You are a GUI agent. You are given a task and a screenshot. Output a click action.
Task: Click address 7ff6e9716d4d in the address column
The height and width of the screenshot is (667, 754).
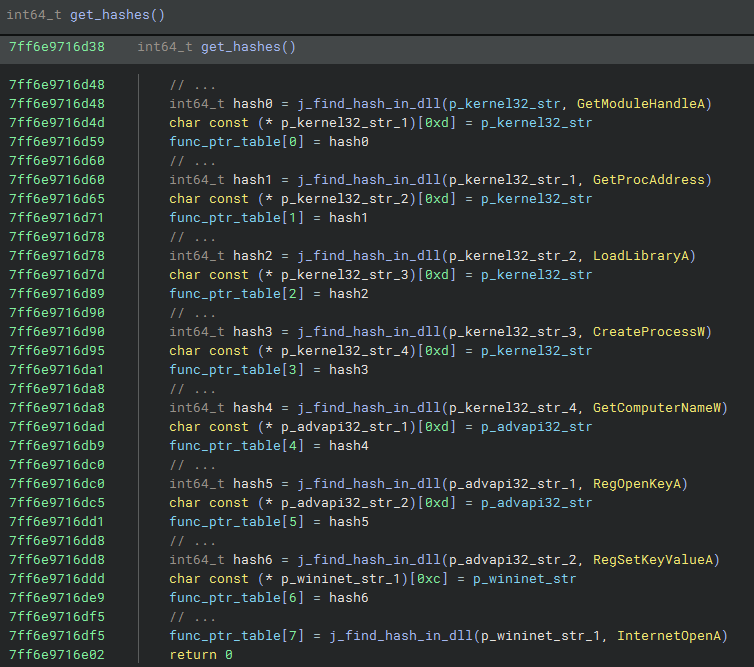(56, 123)
